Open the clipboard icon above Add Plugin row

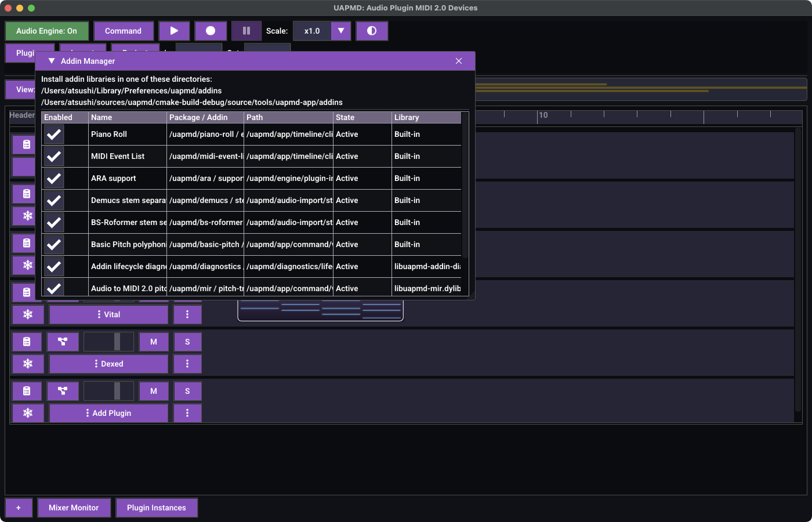coord(27,391)
